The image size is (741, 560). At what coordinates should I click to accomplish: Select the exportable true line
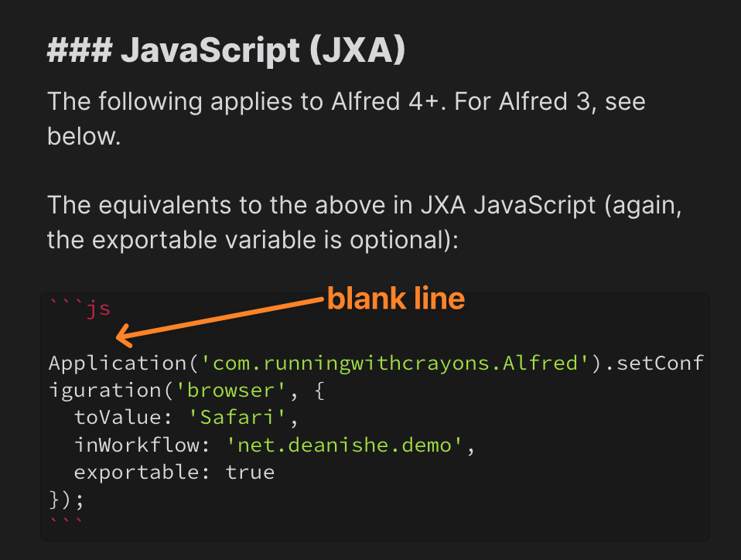[174, 472]
